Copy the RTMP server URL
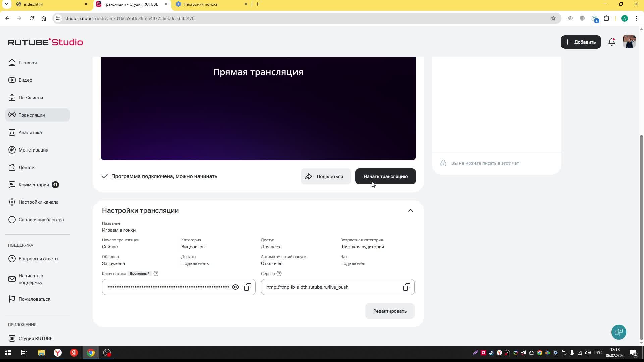 (406, 287)
